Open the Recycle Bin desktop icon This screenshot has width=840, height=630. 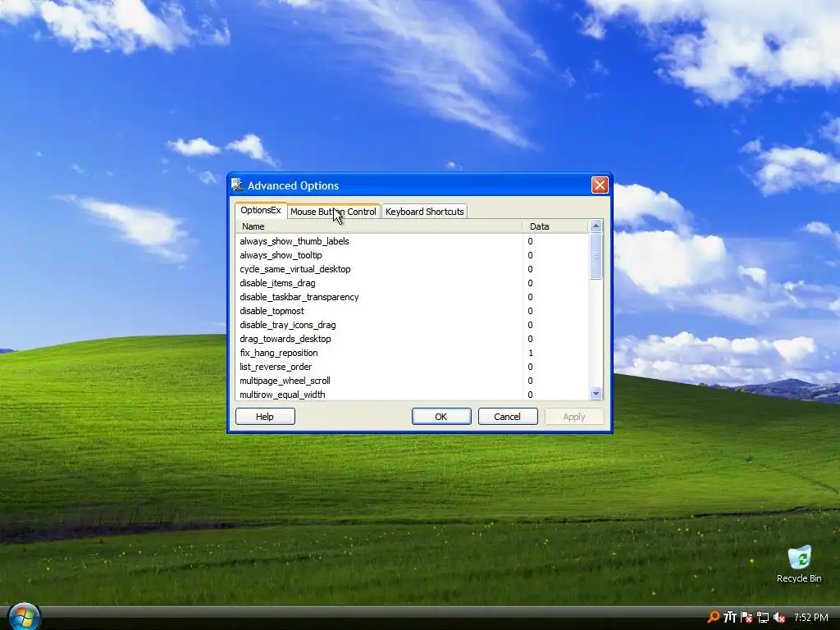(x=799, y=564)
